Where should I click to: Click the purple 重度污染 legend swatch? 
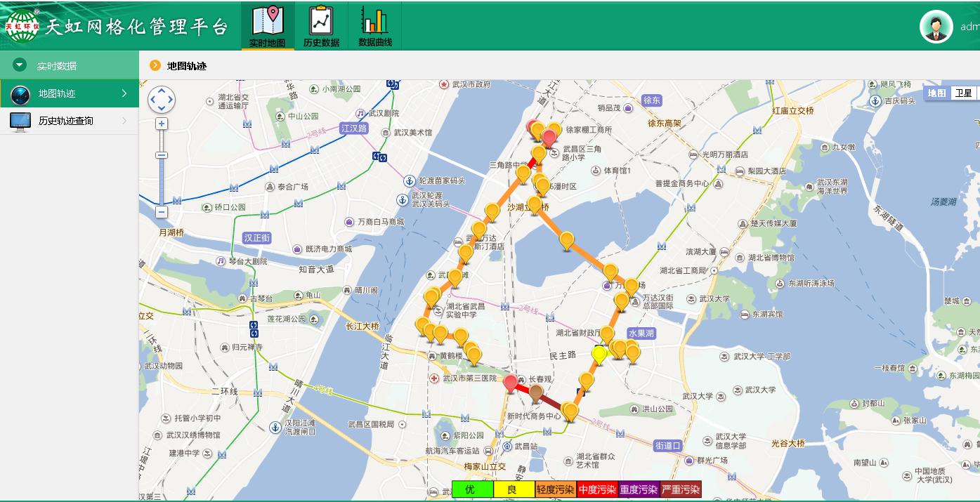pyautogui.click(x=639, y=489)
